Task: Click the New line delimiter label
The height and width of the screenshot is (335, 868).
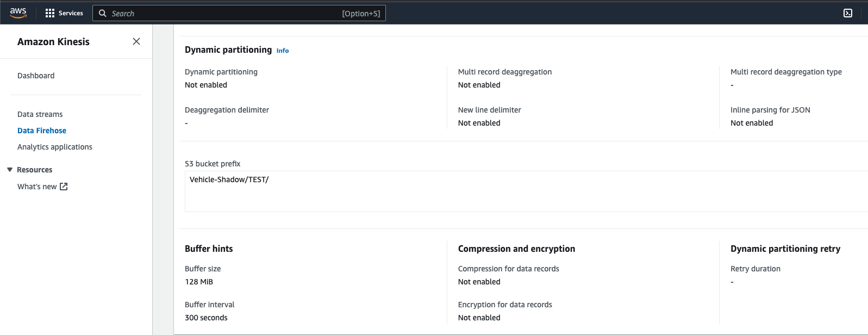Action: pos(489,110)
